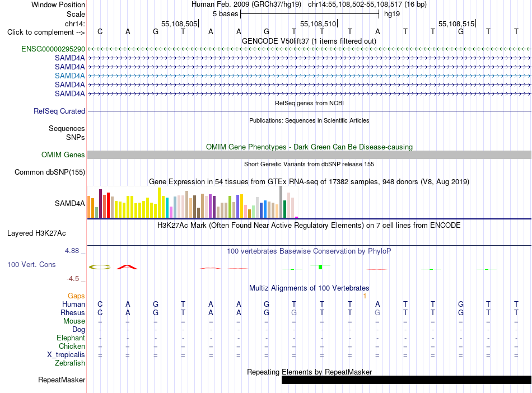Click the C base in the Human alignment row
The height and width of the screenshot is (393, 532).
click(x=100, y=304)
